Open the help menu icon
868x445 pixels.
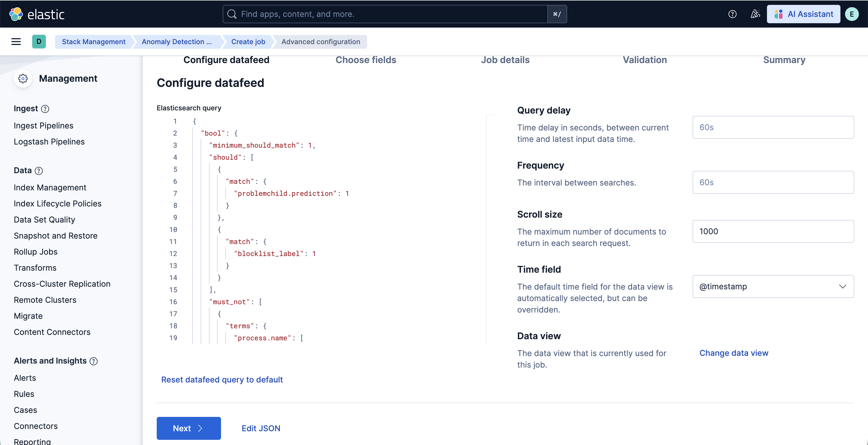[x=732, y=14]
